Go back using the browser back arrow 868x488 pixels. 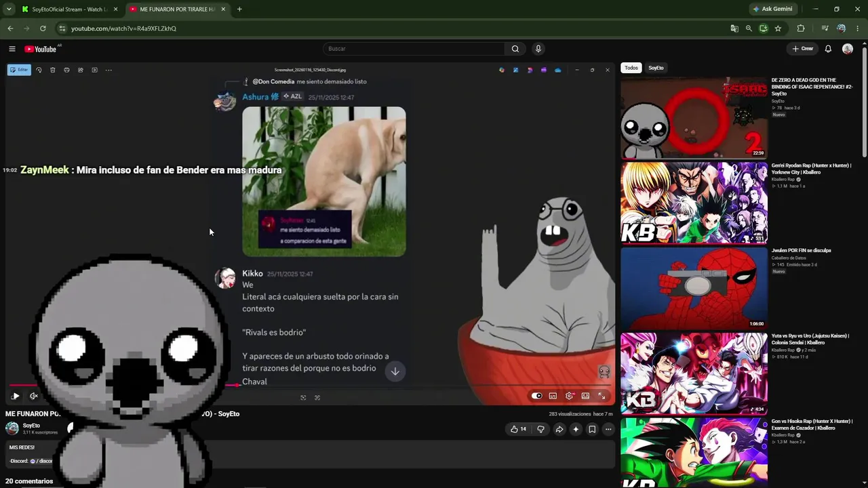[10, 28]
